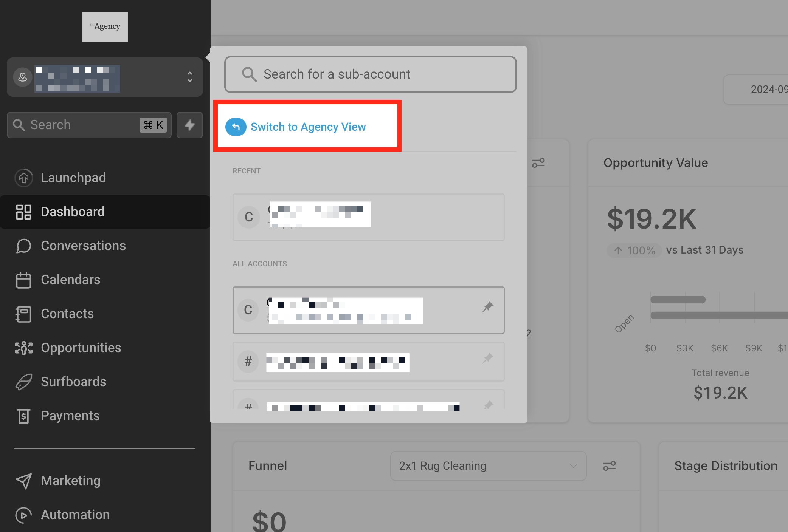Open the Launchpad page
Image resolution: width=788 pixels, height=532 pixels.
click(73, 178)
